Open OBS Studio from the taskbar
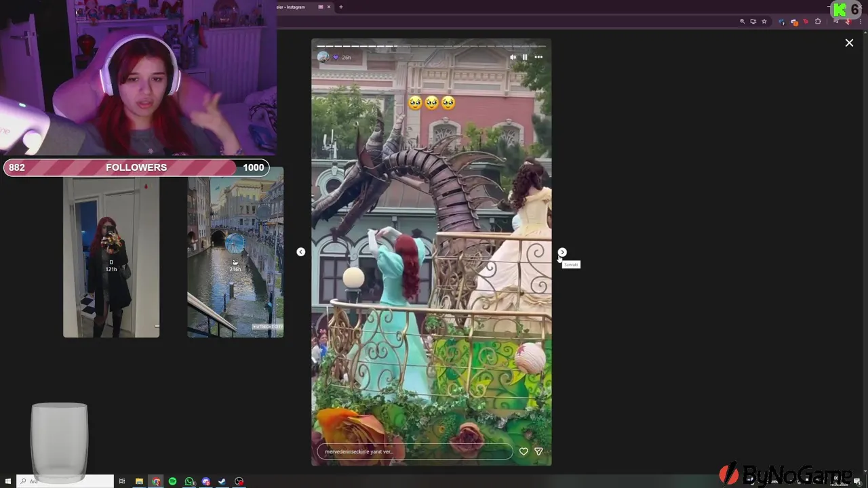This screenshot has width=868, height=488. pyautogui.click(x=239, y=481)
